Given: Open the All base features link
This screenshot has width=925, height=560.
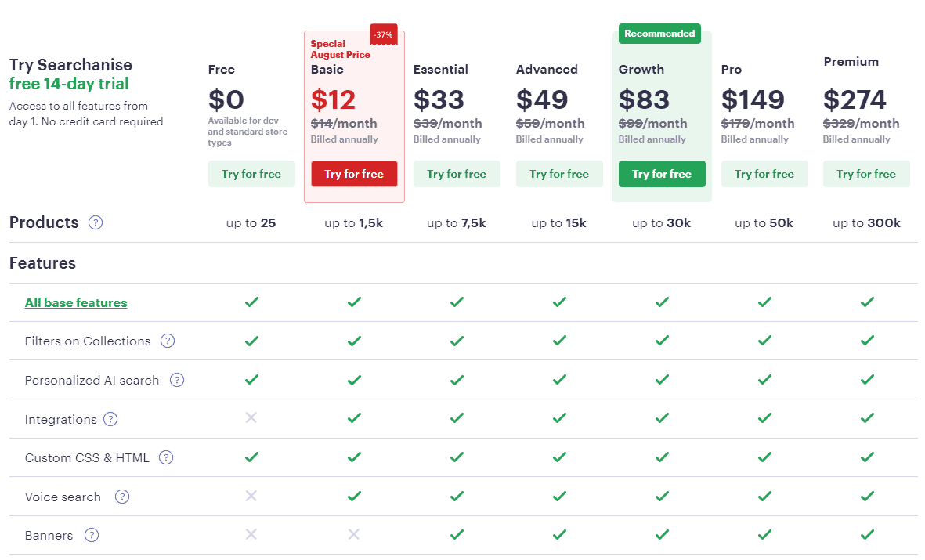Looking at the screenshot, I should [x=76, y=303].
